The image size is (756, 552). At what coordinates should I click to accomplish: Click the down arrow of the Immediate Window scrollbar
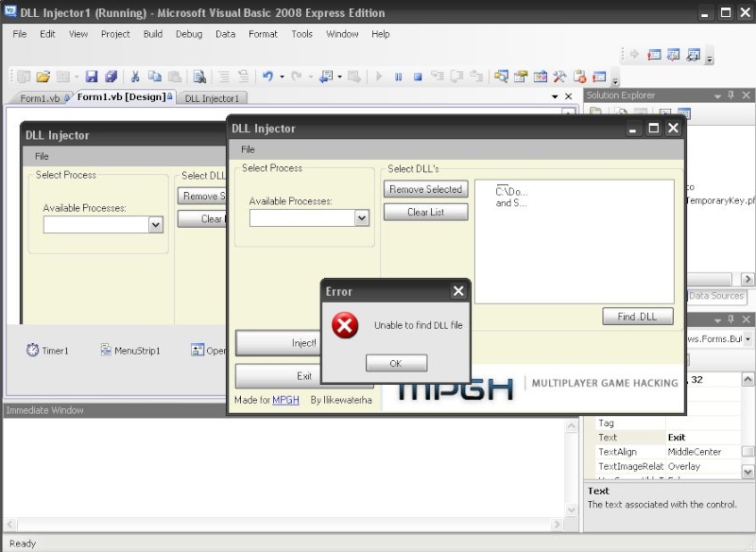[571, 509]
